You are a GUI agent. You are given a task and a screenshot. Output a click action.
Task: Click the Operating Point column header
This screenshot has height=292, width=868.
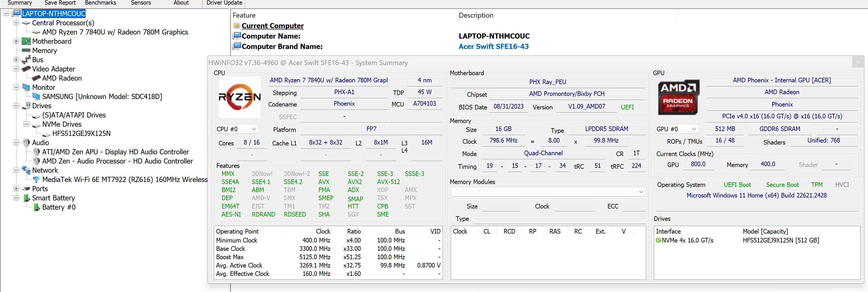coord(237,231)
